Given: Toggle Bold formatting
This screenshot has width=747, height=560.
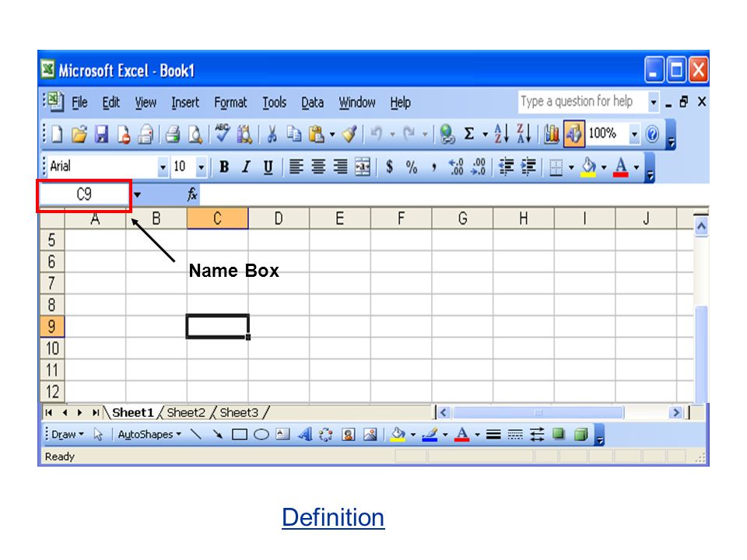Looking at the screenshot, I should 224,166.
